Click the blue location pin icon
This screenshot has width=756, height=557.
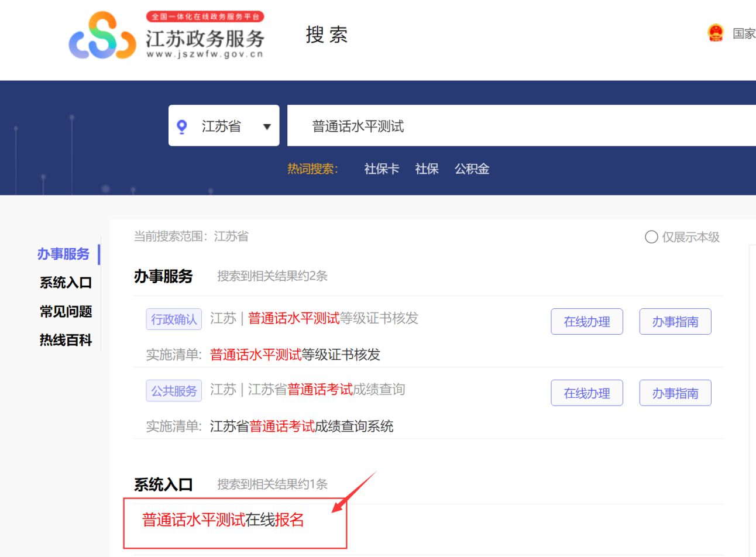[x=182, y=126]
